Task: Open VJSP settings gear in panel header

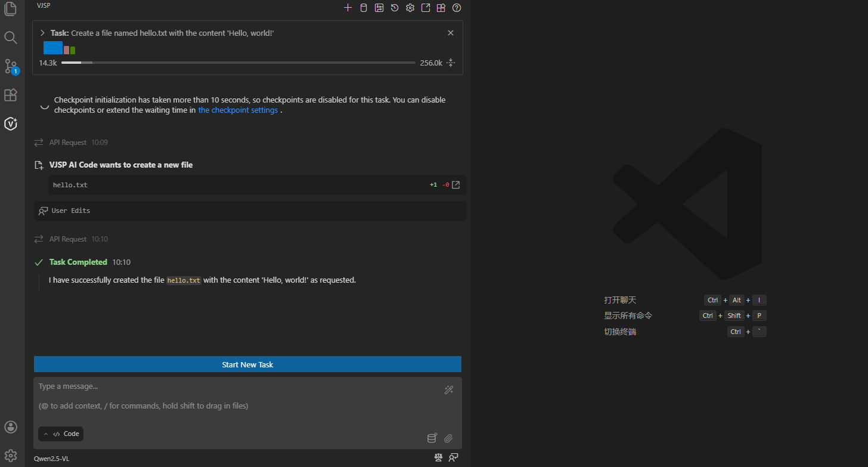Action: [x=410, y=8]
